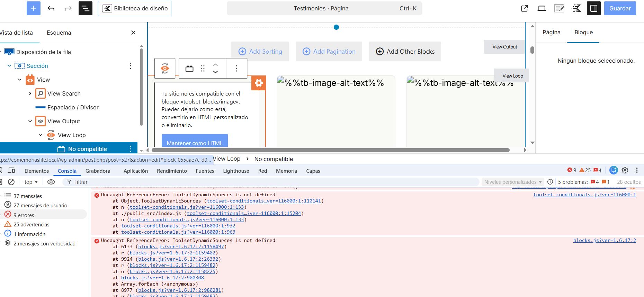Click Add Sorting button
This screenshot has height=297, width=644.
coord(260,52)
